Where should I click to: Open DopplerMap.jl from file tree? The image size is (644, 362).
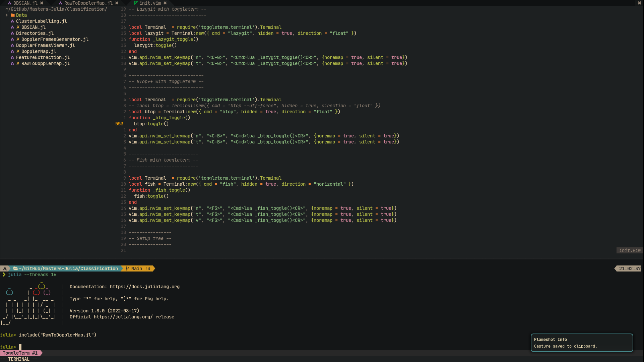coord(39,51)
